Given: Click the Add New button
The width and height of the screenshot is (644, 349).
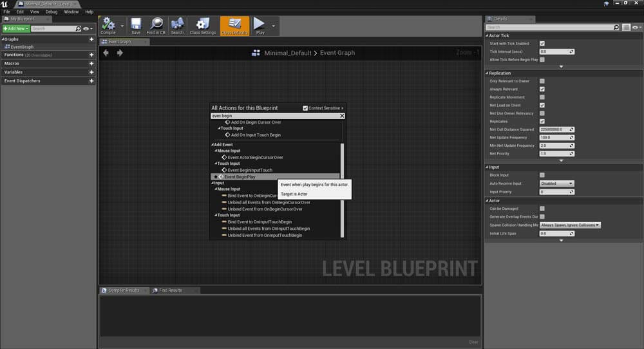Looking at the screenshot, I should [x=16, y=29].
